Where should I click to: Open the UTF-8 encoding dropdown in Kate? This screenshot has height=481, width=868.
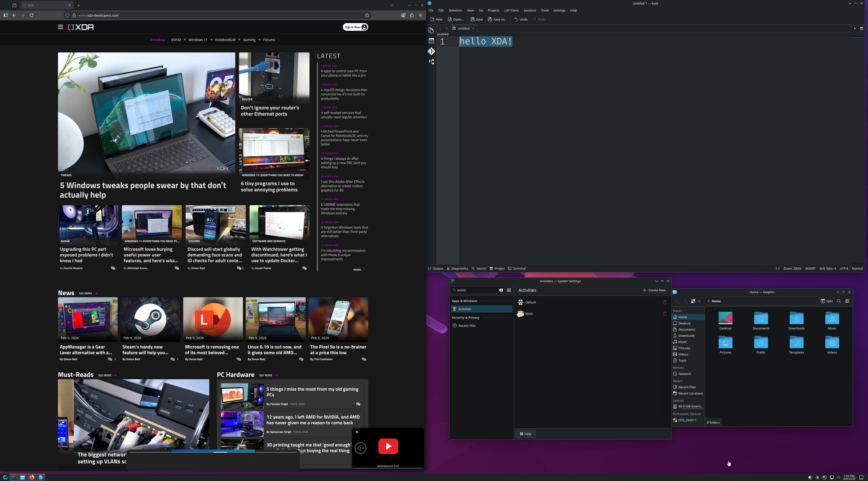843,269
